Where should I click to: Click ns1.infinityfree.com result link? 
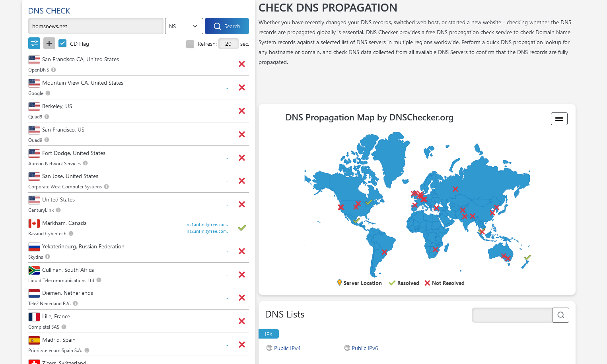pyautogui.click(x=207, y=225)
